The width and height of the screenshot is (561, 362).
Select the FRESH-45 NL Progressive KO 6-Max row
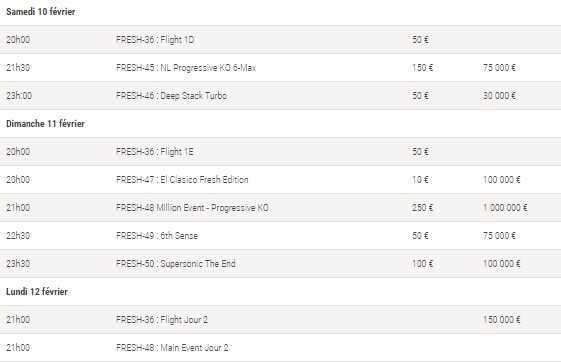(280, 68)
